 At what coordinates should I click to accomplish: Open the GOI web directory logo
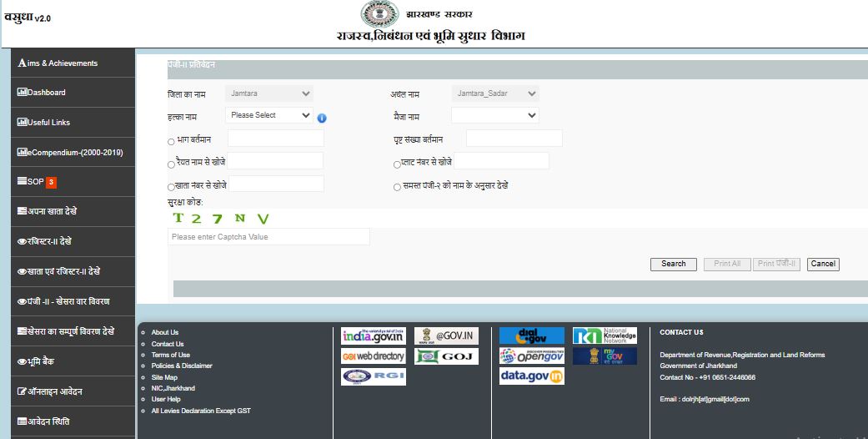373,356
